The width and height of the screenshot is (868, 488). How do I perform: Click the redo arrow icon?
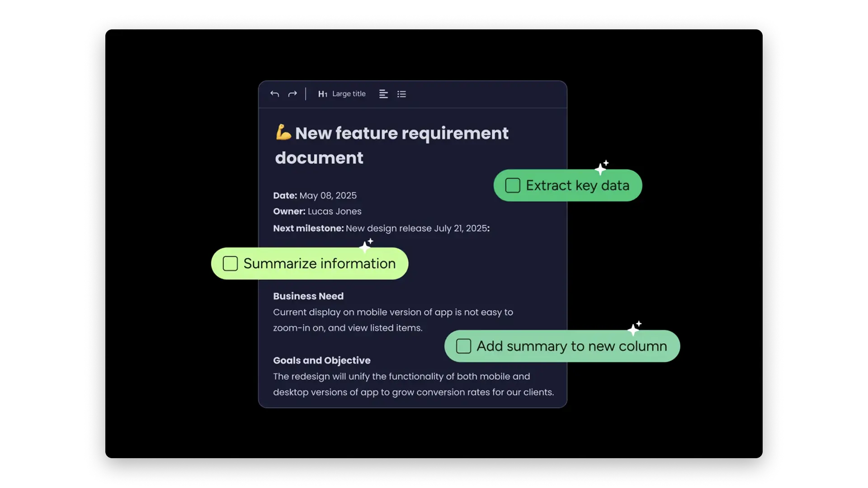tap(292, 94)
